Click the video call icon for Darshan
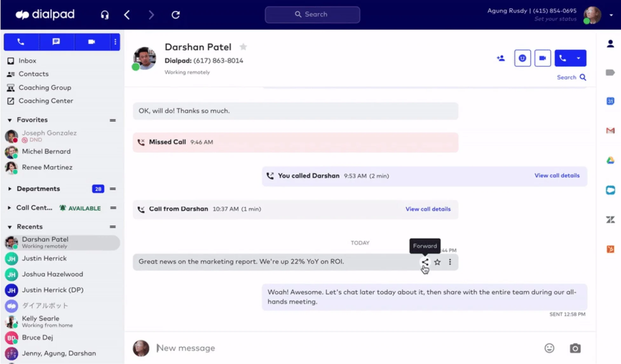621x364 pixels. click(x=543, y=57)
